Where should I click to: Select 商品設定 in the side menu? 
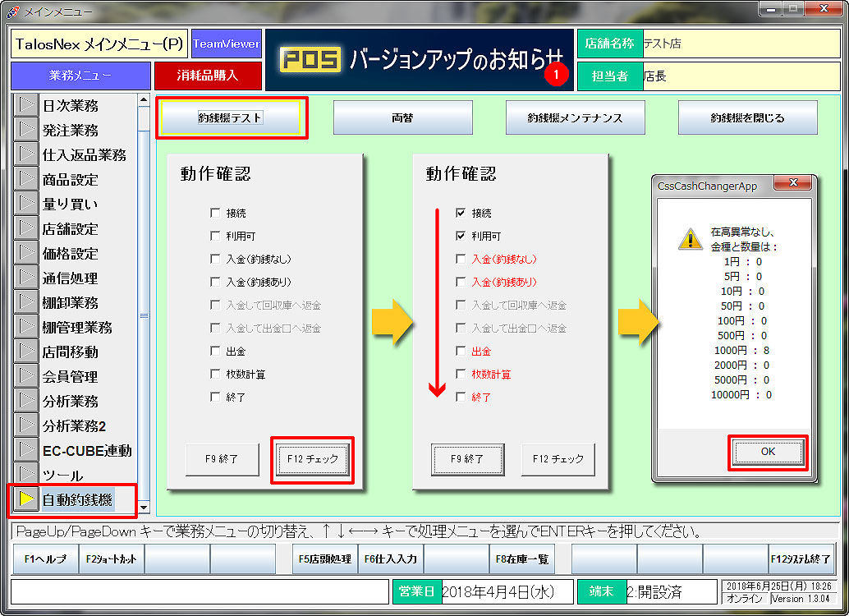click(x=71, y=179)
